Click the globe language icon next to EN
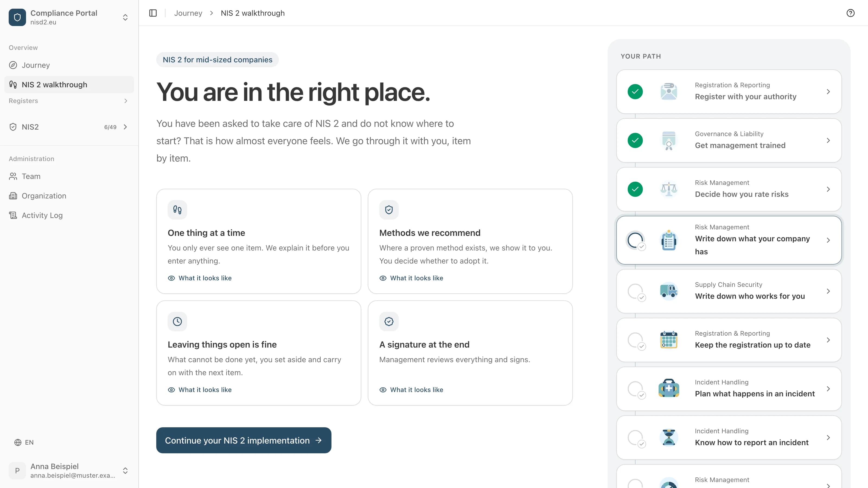The height and width of the screenshot is (488, 868). point(18,442)
